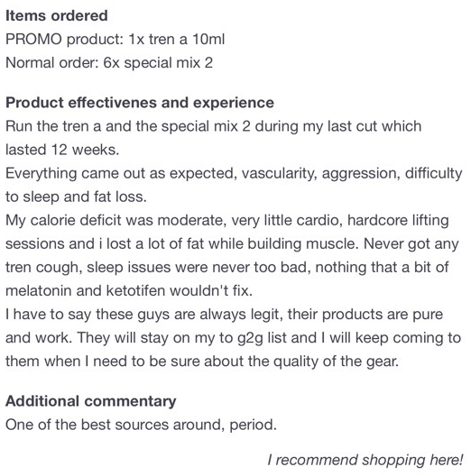The width and height of the screenshot is (471, 476).
Task: Click 'I recommend shopping here!' text
Action: (x=365, y=460)
